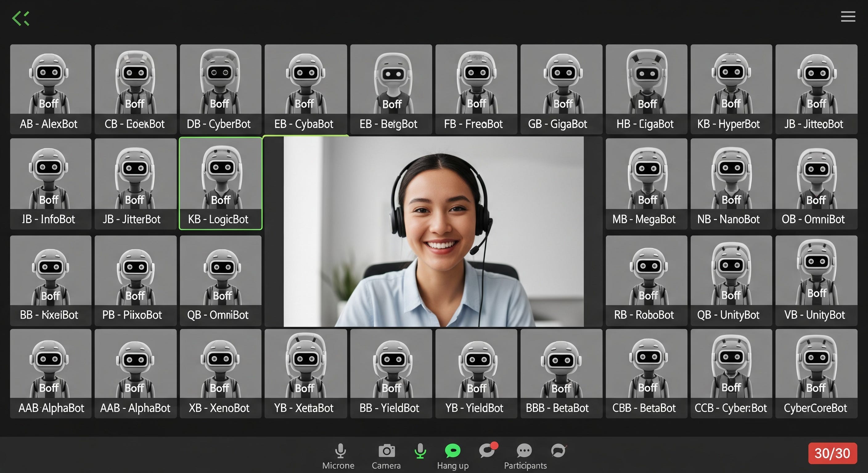Image resolution: width=868 pixels, height=473 pixels.
Task: Select the AB - AlexBot participant tile
Action: (x=51, y=89)
